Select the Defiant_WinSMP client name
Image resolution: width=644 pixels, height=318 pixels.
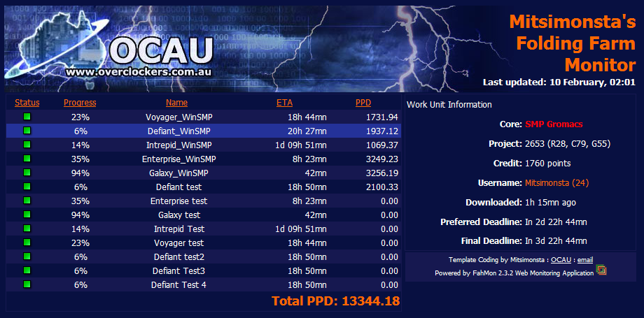point(179,131)
